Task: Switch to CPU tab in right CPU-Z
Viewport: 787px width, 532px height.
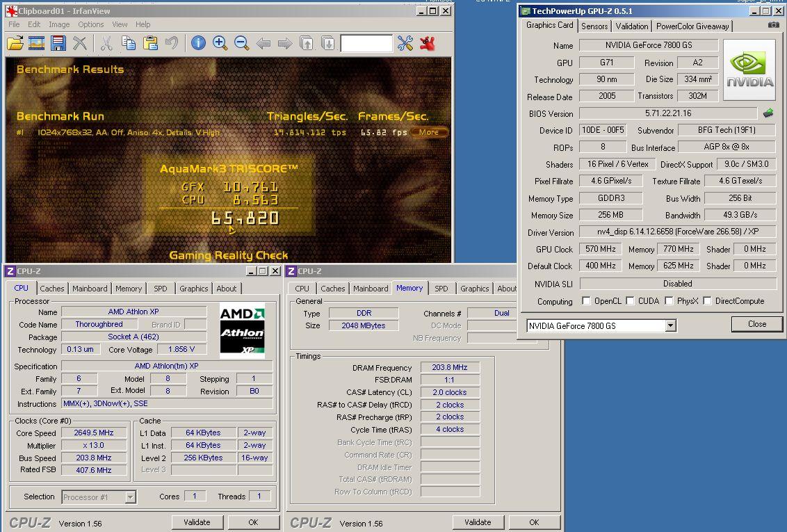Action: coord(302,289)
